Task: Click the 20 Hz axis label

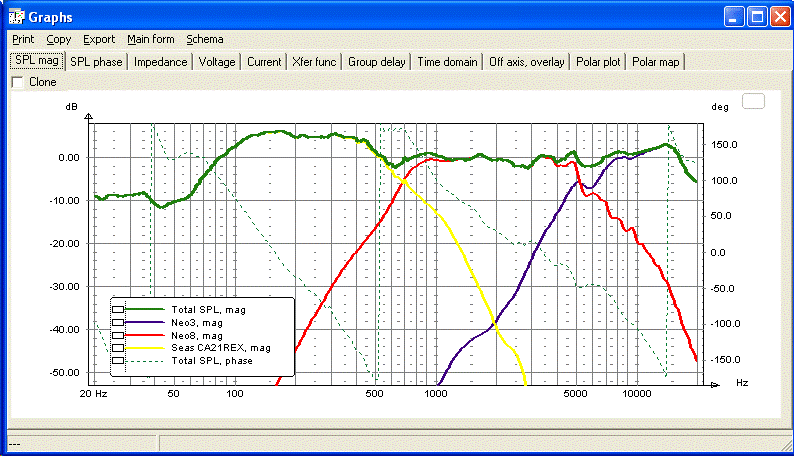Action: coord(93,394)
